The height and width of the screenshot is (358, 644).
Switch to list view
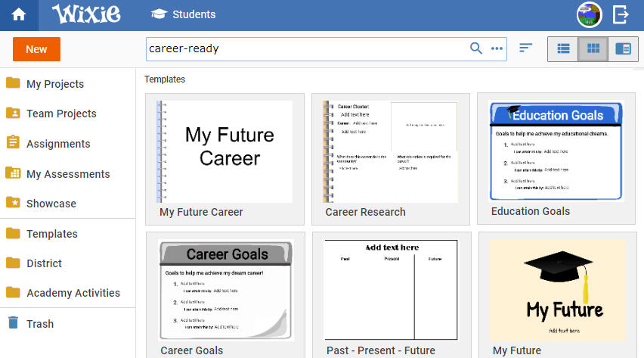click(563, 49)
